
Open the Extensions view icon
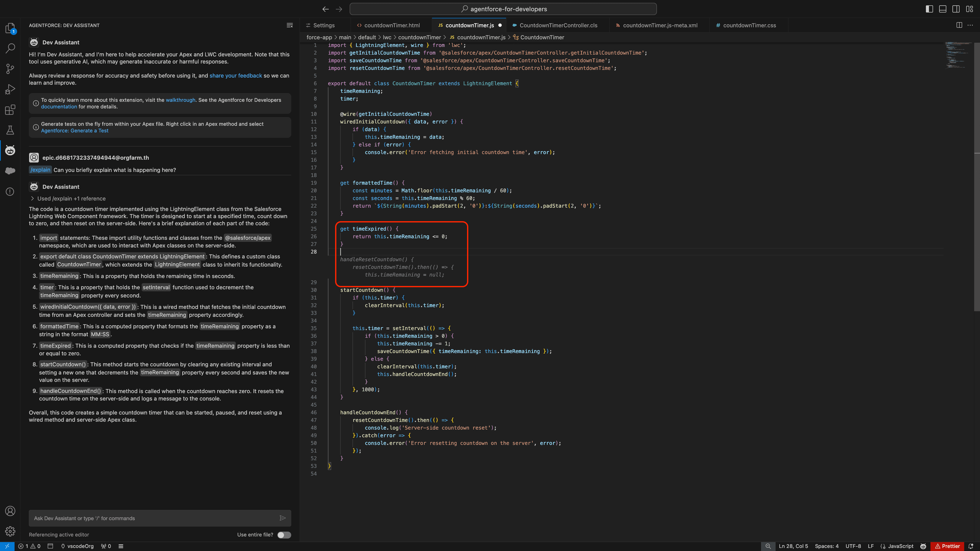click(10, 110)
